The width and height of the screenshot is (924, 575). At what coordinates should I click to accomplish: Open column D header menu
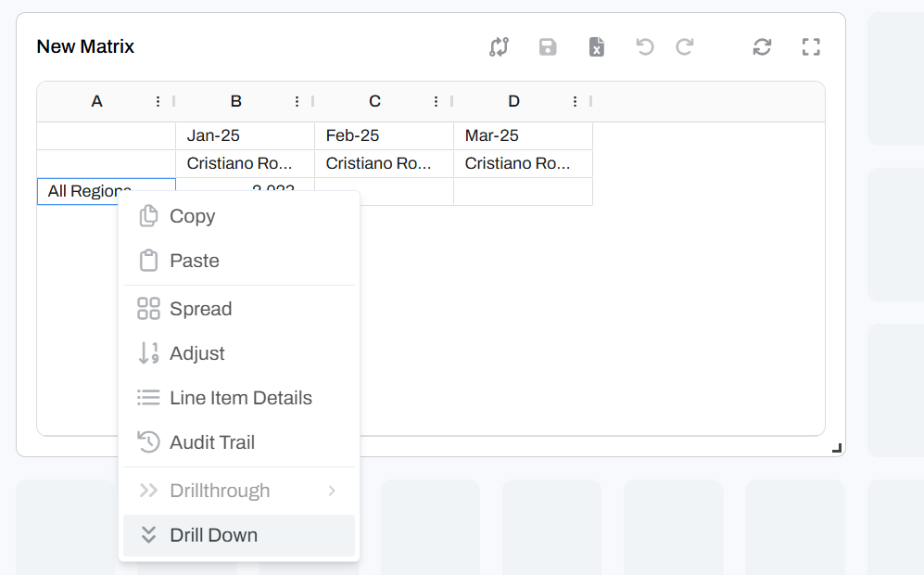(575, 101)
